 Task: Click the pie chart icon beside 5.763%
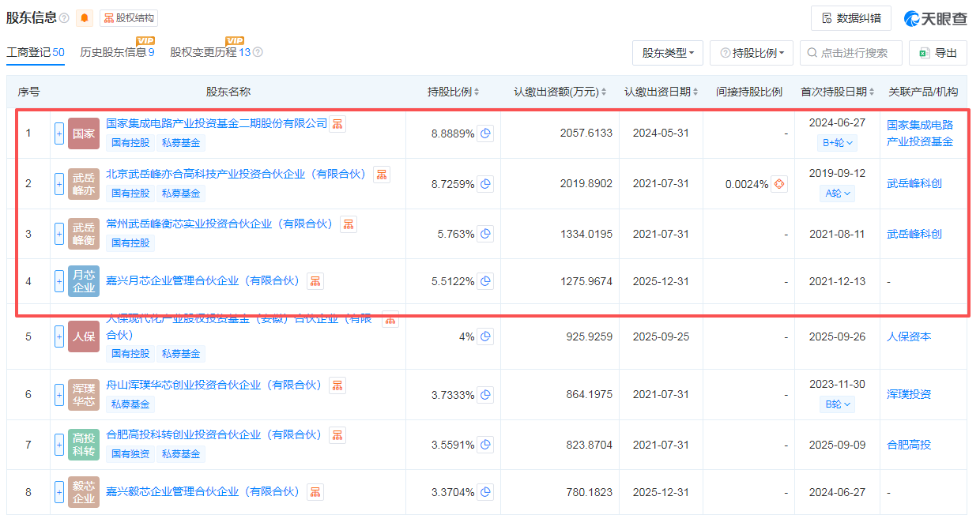[486, 234]
